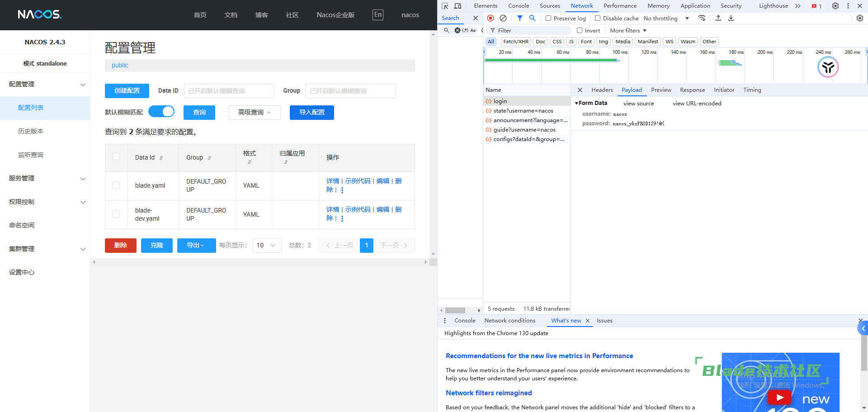This screenshot has height=412, width=868.
Task: Click the network timeline overview bar
Action: pos(675,66)
